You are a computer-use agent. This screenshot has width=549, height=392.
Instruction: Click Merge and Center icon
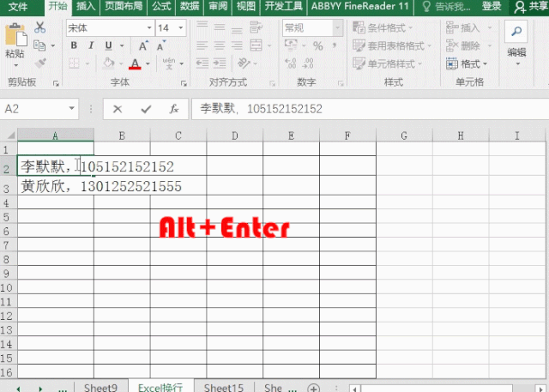coord(256,45)
